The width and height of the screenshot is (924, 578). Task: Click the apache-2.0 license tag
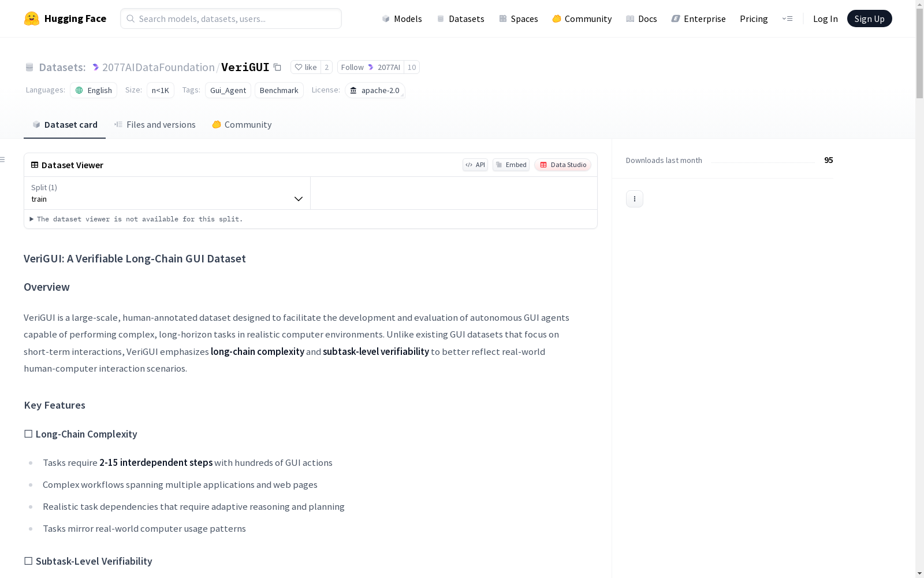tap(375, 90)
